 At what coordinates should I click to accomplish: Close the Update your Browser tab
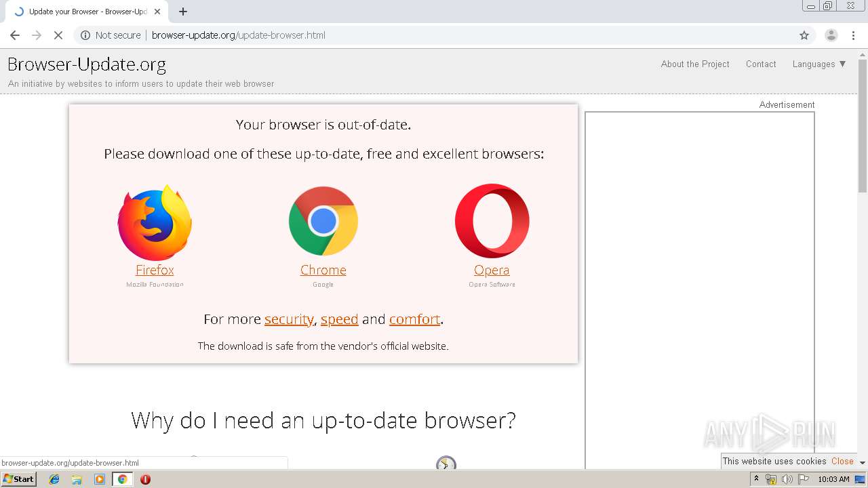tap(157, 12)
